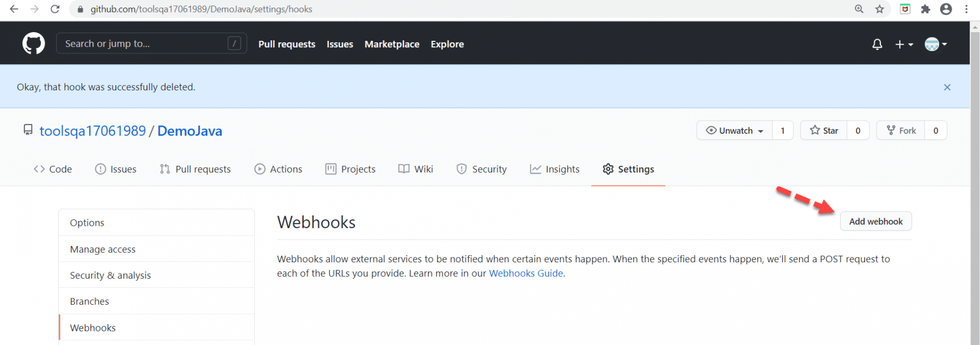Switch to the Projects tab
The width and height of the screenshot is (980, 345).
tap(350, 169)
